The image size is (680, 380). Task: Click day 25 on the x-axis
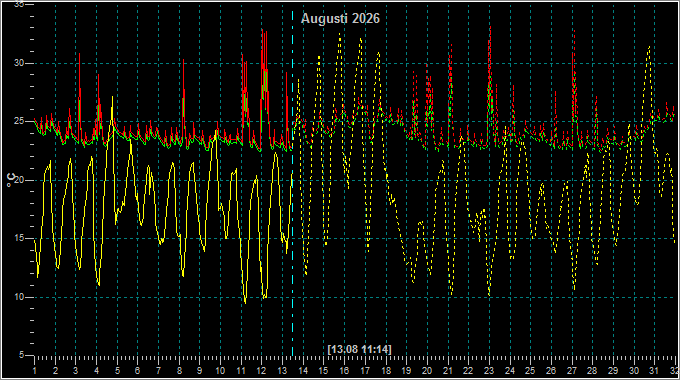click(x=530, y=371)
